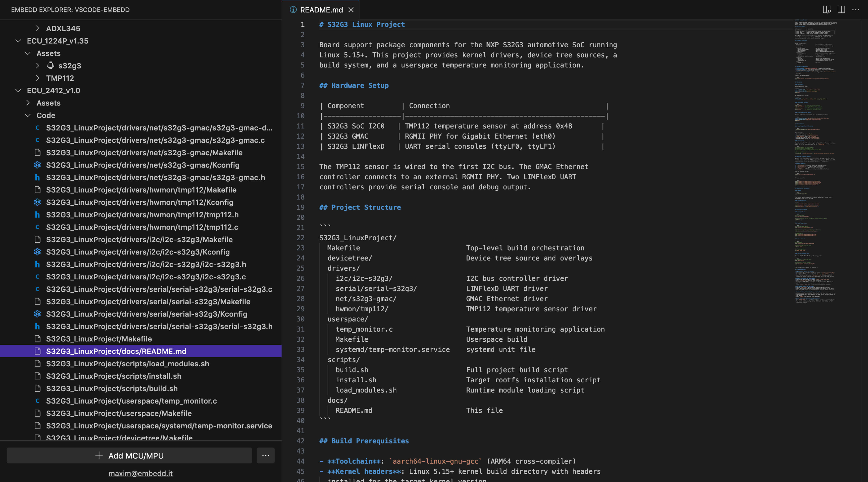Collapse the ECU_1224P_v1.35 project
The height and width of the screenshot is (482, 868).
coord(18,41)
